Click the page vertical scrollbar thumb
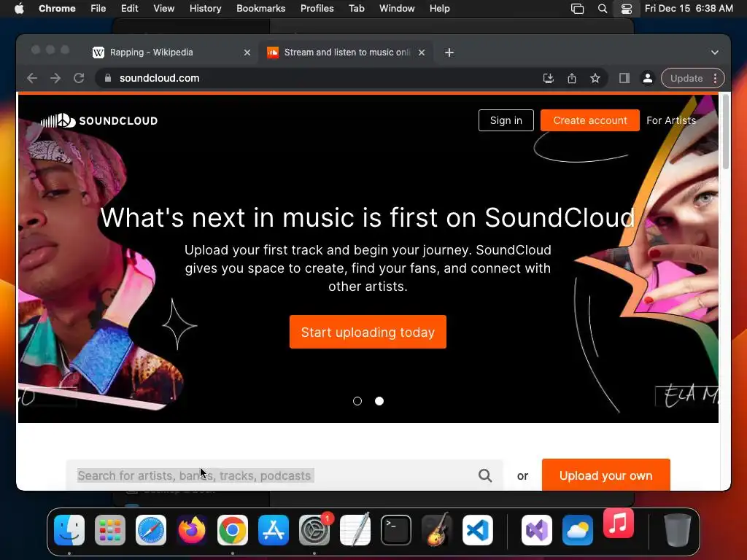Image resolution: width=747 pixels, height=560 pixels. 726,131
